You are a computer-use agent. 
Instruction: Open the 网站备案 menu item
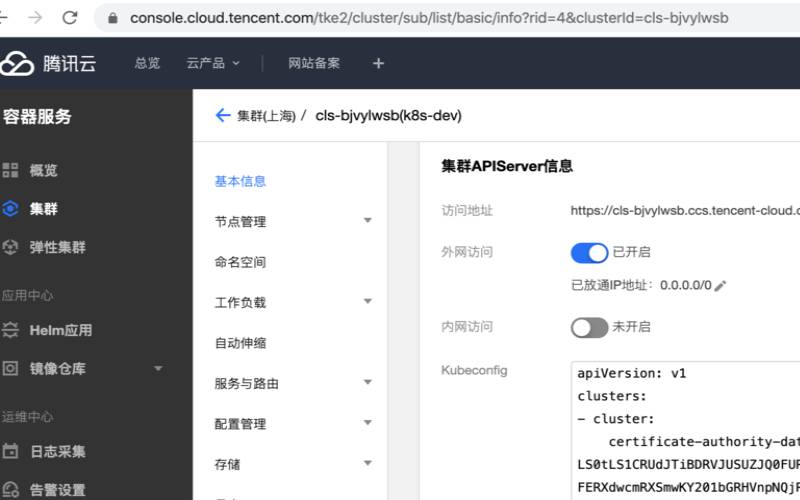[x=314, y=63]
